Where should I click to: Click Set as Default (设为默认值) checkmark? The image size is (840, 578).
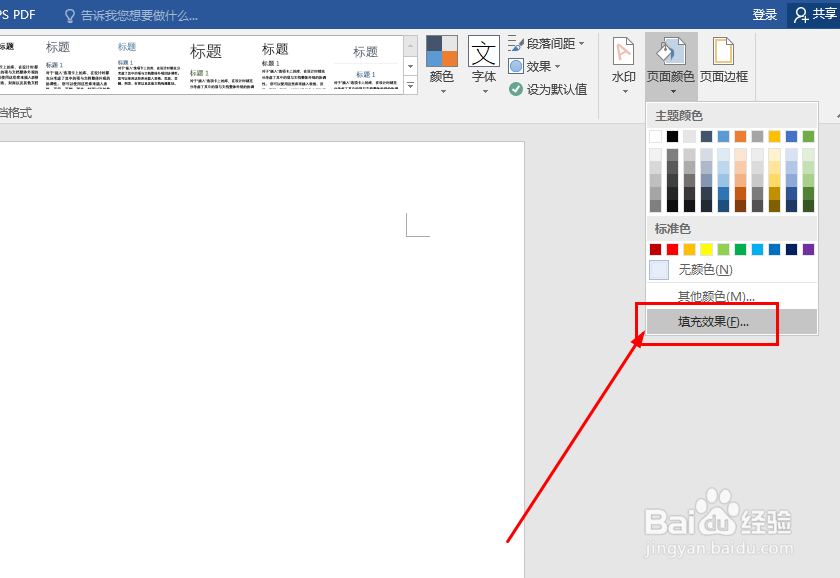coord(516,89)
